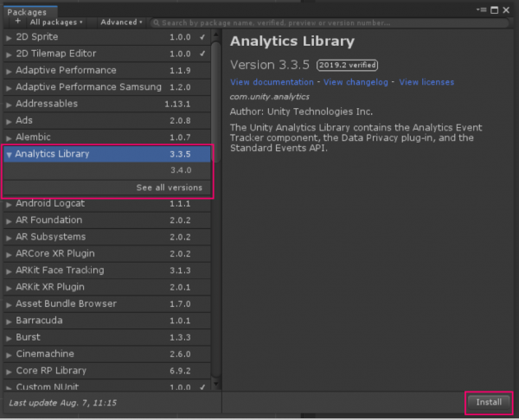Open the All packages dropdown
The image size is (519, 420).
pyautogui.click(x=56, y=22)
